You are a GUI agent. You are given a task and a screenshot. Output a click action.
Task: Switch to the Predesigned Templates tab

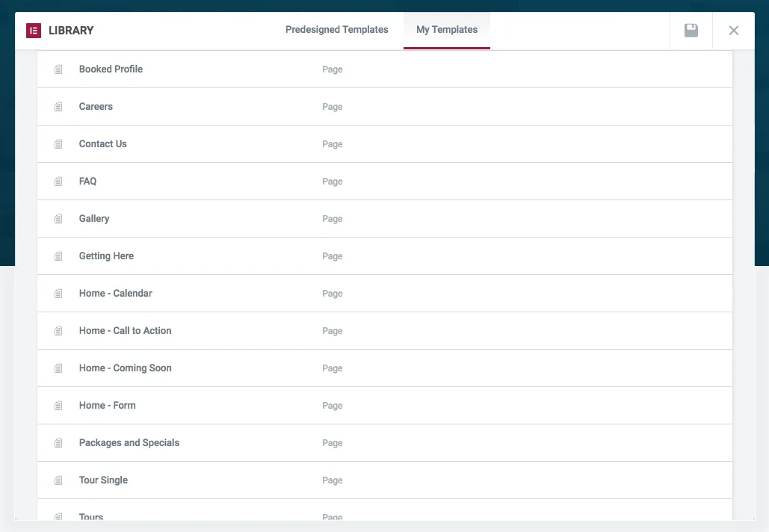[x=336, y=30]
